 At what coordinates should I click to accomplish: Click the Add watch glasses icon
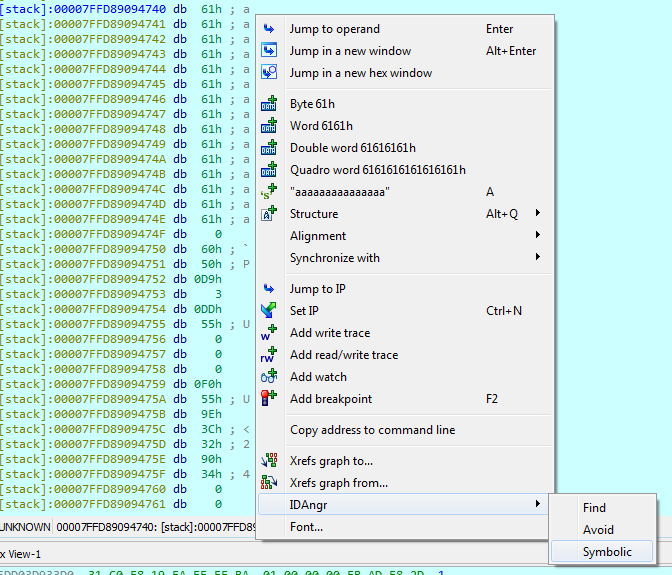tap(269, 377)
